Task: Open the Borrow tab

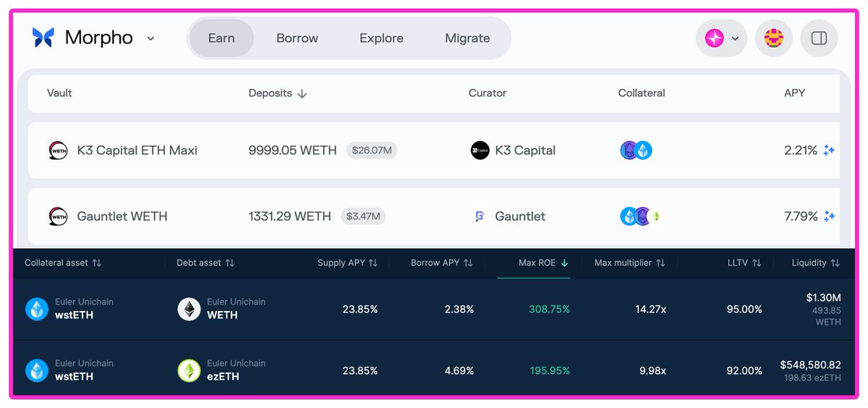Action: click(x=297, y=38)
